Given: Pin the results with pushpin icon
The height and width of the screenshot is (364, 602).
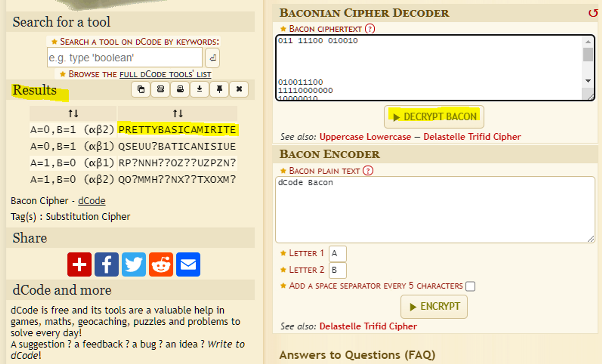Looking at the screenshot, I should (219, 89).
